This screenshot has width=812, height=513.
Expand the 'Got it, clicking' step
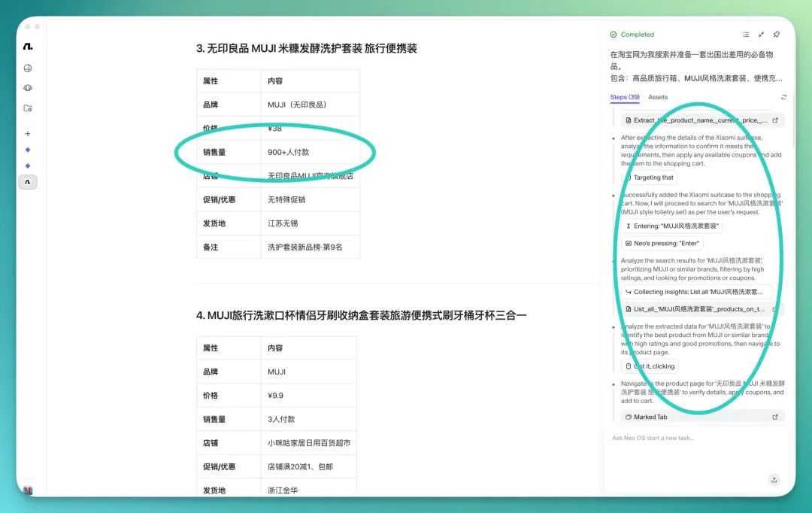pyautogui.click(x=650, y=366)
